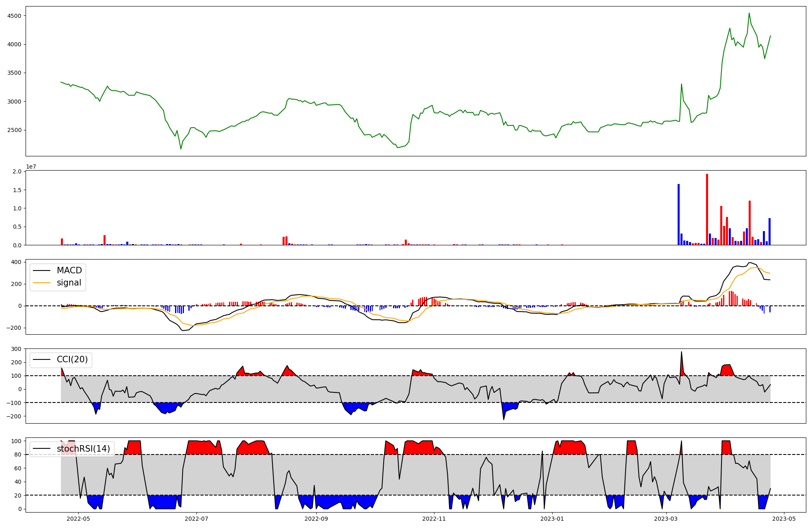Click the 2023-05 date tick label
This screenshot has width=812, height=528.
[x=784, y=519]
